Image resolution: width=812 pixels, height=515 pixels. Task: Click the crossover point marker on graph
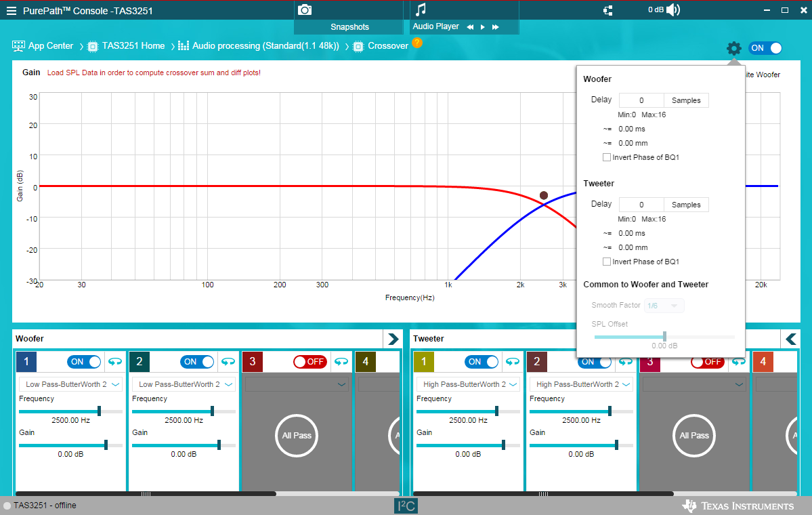click(x=543, y=195)
